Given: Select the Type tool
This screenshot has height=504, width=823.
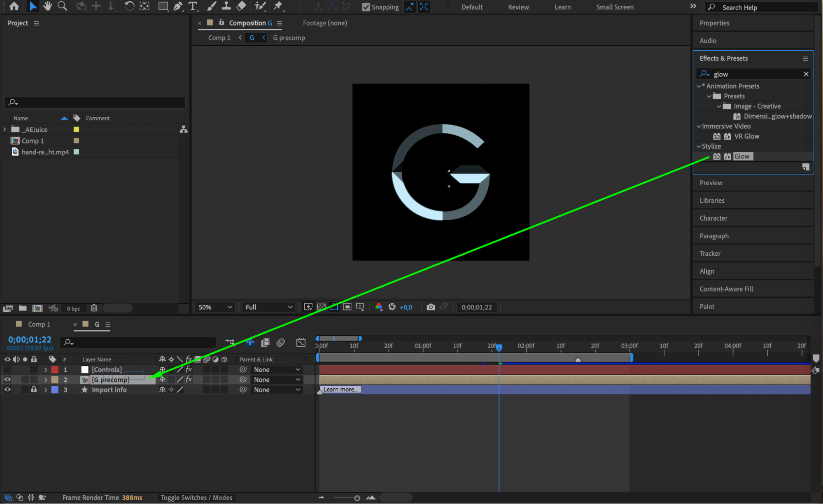Looking at the screenshot, I should pyautogui.click(x=192, y=6).
